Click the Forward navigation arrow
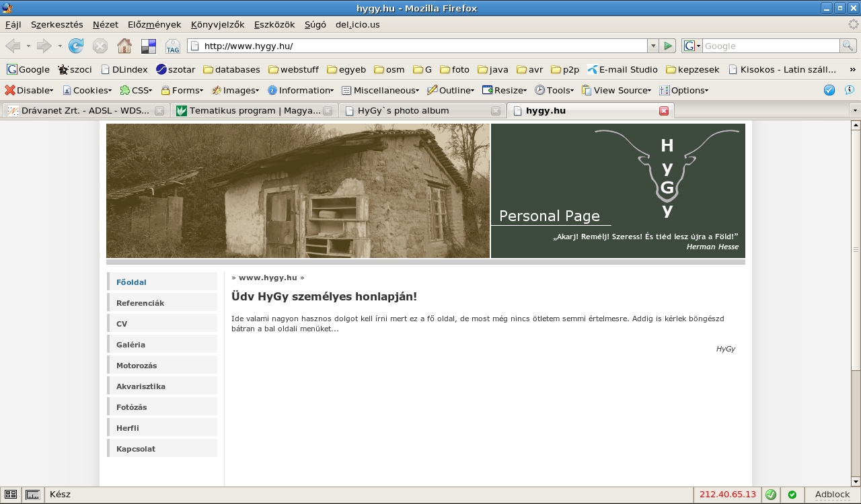 pyautogui.click(x=44, y=46)
